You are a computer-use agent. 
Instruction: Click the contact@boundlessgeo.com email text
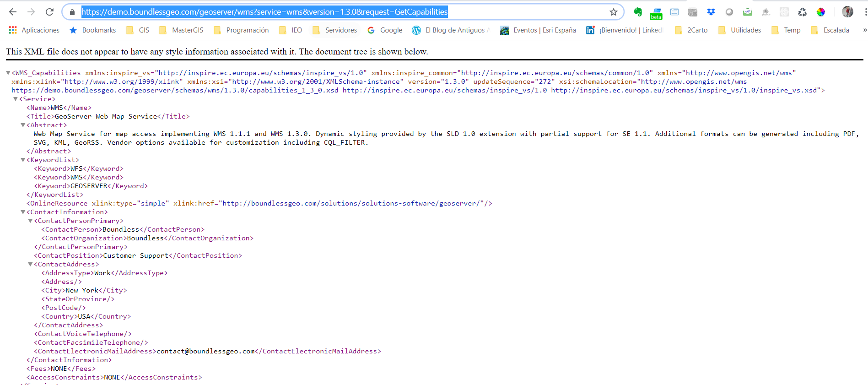coord(205,351)
